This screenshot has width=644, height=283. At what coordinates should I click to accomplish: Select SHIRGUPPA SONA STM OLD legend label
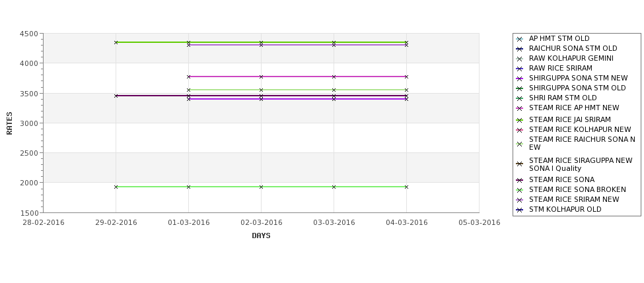pos(577,88)
